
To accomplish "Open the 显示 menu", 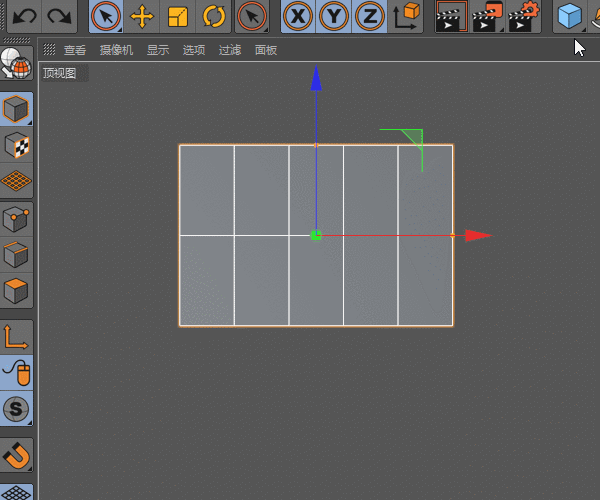I will (x=158, y=50).
